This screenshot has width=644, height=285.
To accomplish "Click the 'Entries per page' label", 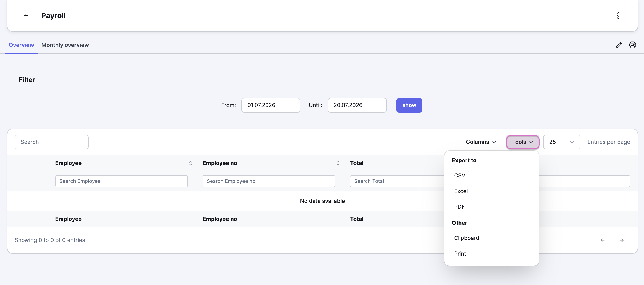I will coord(608,142).
